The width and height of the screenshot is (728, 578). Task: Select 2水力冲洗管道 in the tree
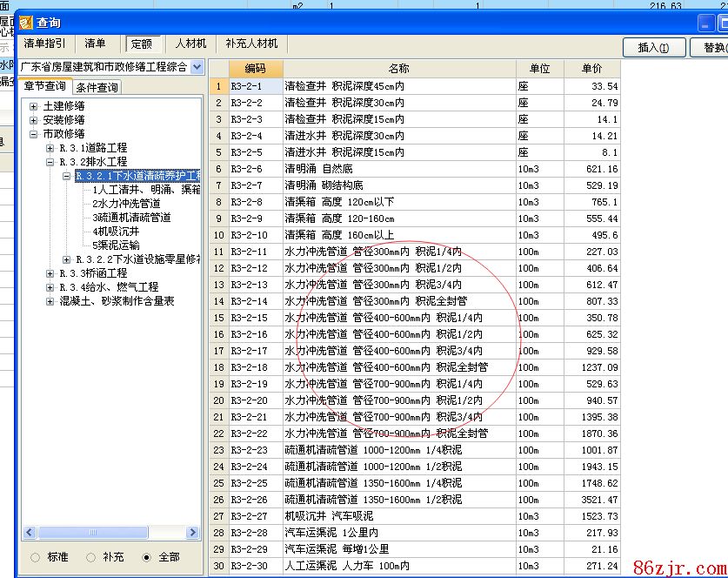(x=126, y=204)
